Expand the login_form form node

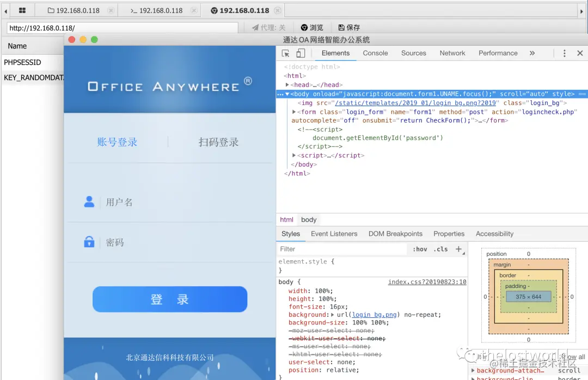tap(294, 112)
